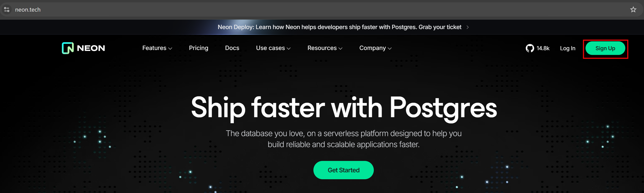Viewport: 644px width, 193px height.
Task: Open the Docs menu item
Action: (232, 48)
